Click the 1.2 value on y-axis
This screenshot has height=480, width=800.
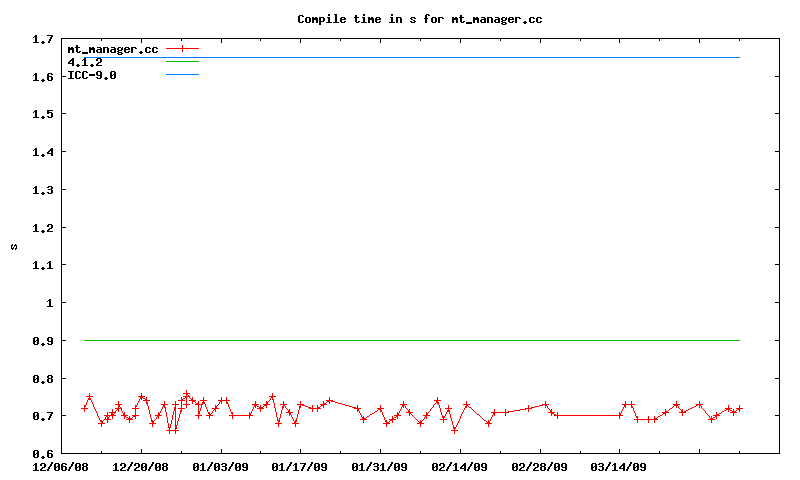point(42,228)
